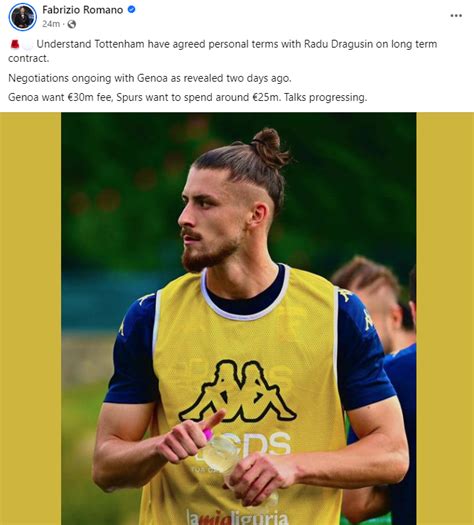This screenshot has height=525, width=474.
Task: Open Fabrizio Romano's profile picture
Action: pyautogui.click(x=22, y=17)
